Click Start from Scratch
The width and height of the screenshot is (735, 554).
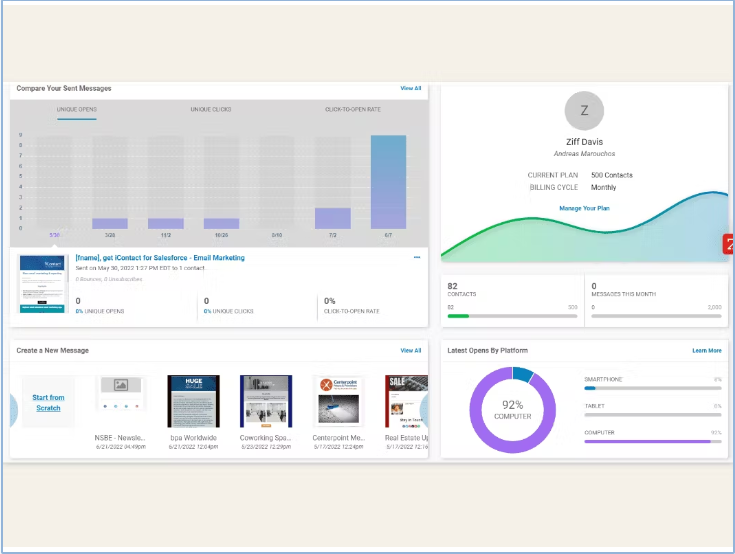(48, 403)
